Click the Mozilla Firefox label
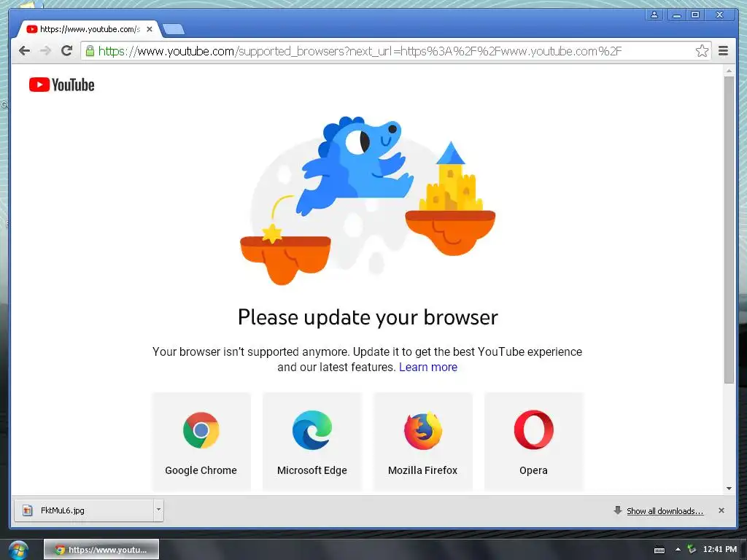This screenshot has height=560, width=747. coord(422,470)
